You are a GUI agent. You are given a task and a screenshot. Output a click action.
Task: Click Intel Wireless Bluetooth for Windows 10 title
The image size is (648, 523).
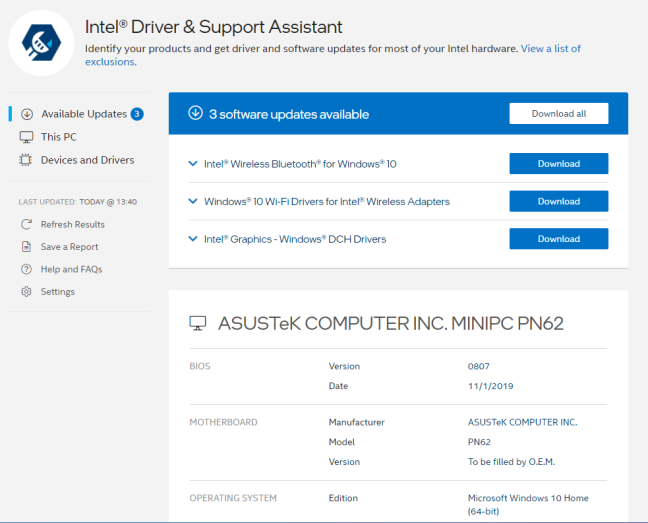[x=300, y=164]
